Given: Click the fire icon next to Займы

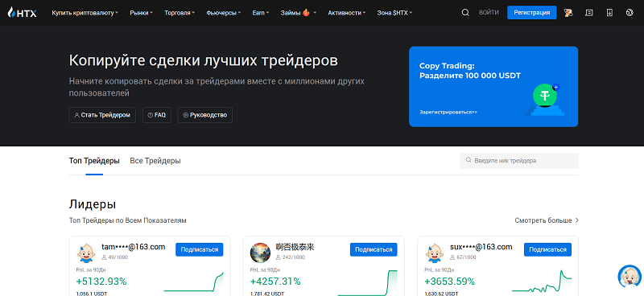Looking at the screenshot, I should click(x=306, y=12).
